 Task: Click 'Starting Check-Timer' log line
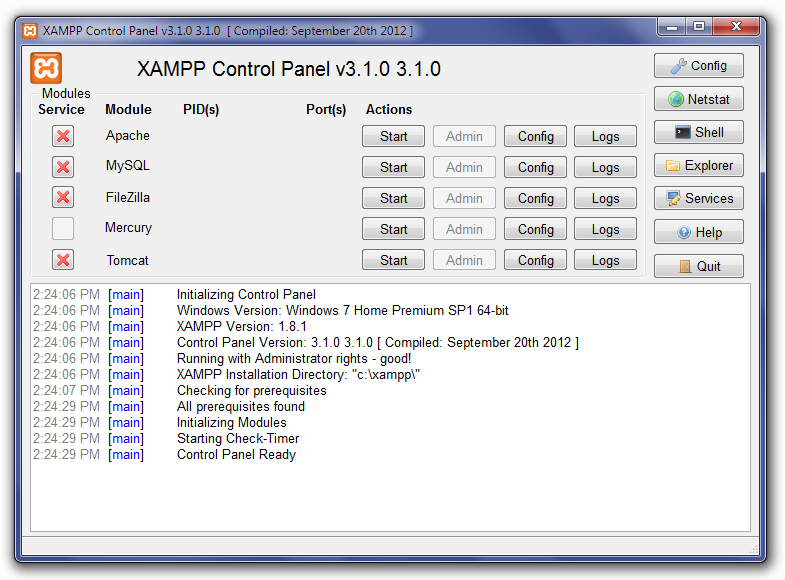pos(238,438)
